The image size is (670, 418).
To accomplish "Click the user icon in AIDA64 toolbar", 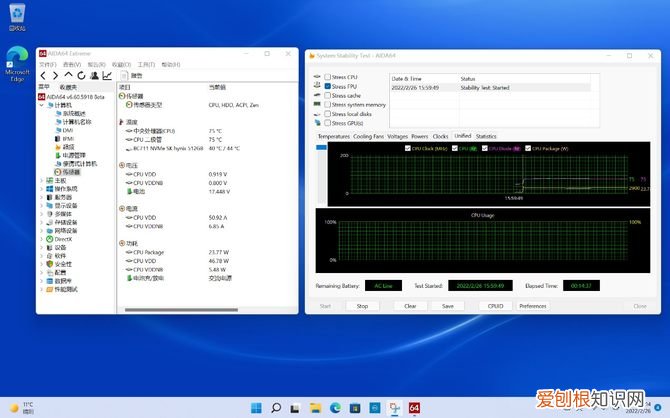I will [93, 75].
